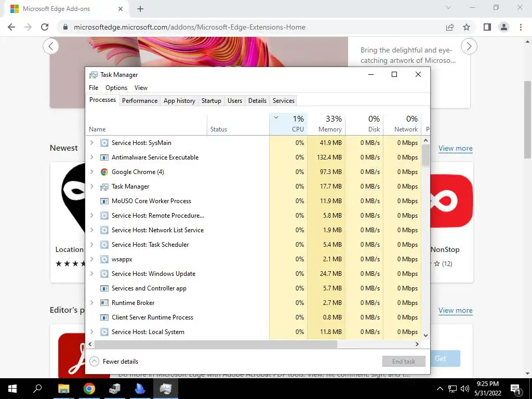532x399 pixels.
Task: Open a new browser tab
Action: 140,9
